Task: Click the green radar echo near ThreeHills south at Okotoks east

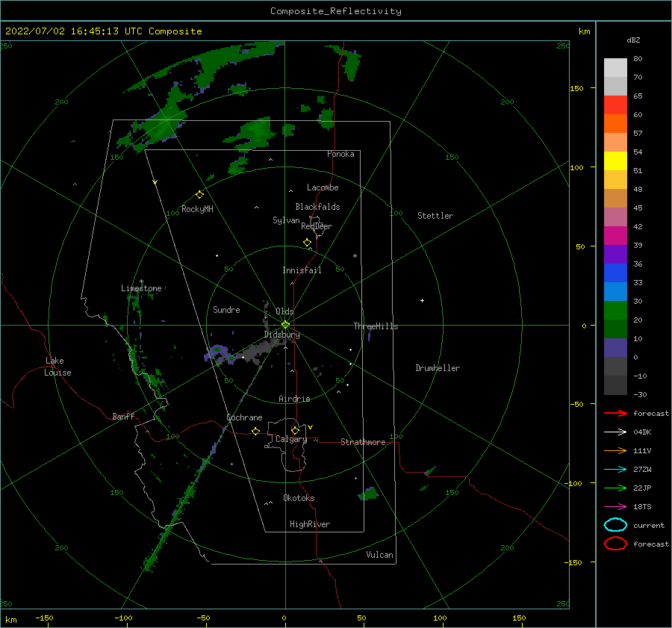Action: (x=369, y=494)
